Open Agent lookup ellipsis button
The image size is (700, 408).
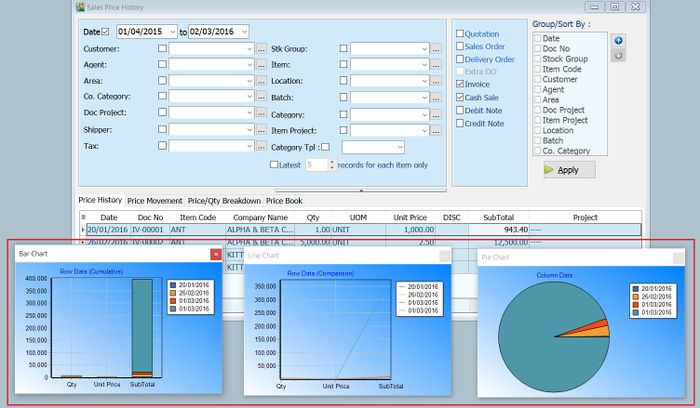(262, 65)
